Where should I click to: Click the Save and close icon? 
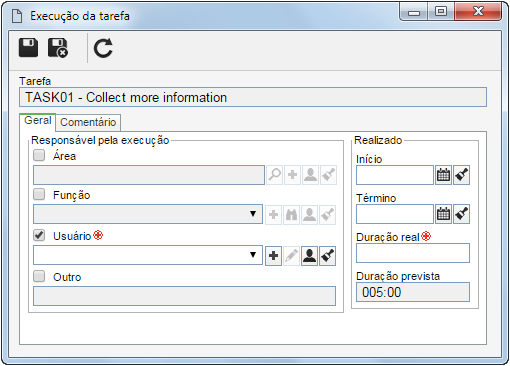(x=58, y=48)
